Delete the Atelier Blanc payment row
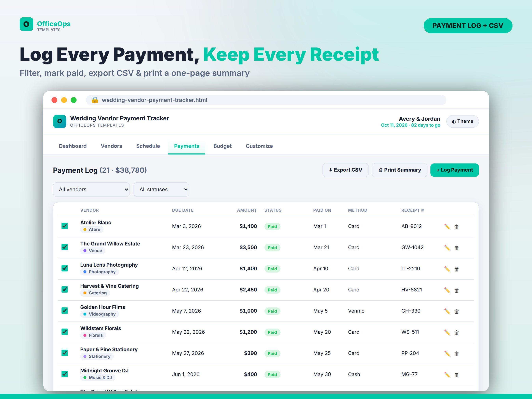This screenshot has height=399, width=532. 457,227
